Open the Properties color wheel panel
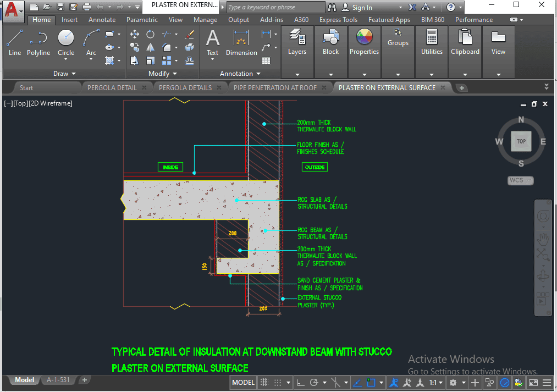The height and width of the screenshot is (392, 557). [364, 43]
